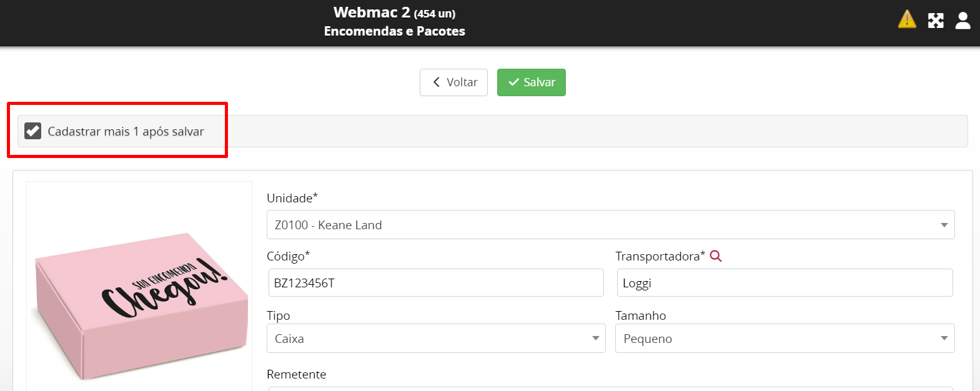Expand the Tipo dropdown set to Caixa
Viewport: 980px width, 391px height.
[435, 339]
